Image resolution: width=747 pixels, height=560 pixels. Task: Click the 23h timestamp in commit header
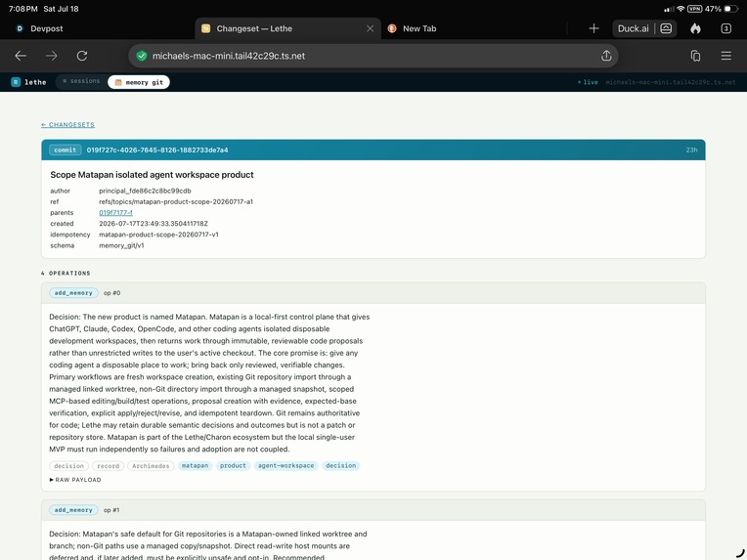coord(691,150)
